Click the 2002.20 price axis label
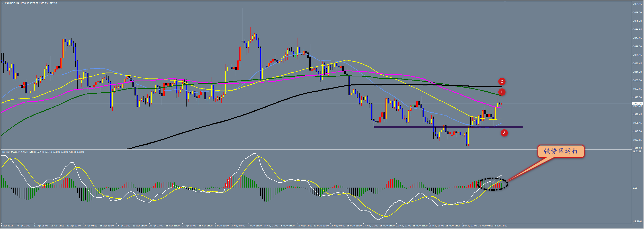The height and width of the screenshot is (229, 644). click(x=637, y=80)
